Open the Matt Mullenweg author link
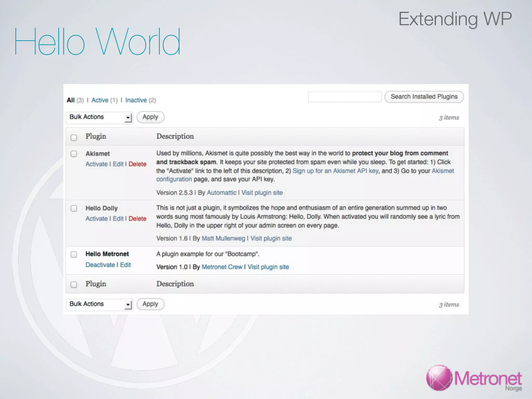Viewport: 532px width, 399px height. pos(223,238)
